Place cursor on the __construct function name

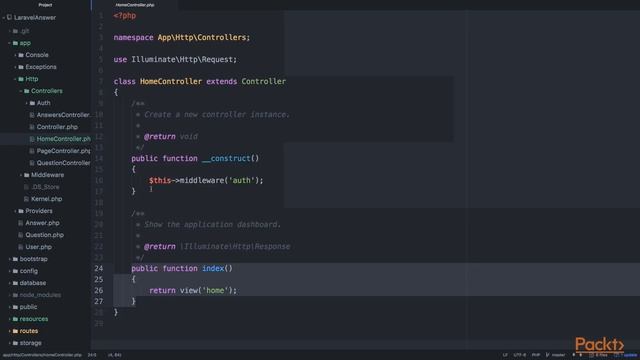point(226,158)
